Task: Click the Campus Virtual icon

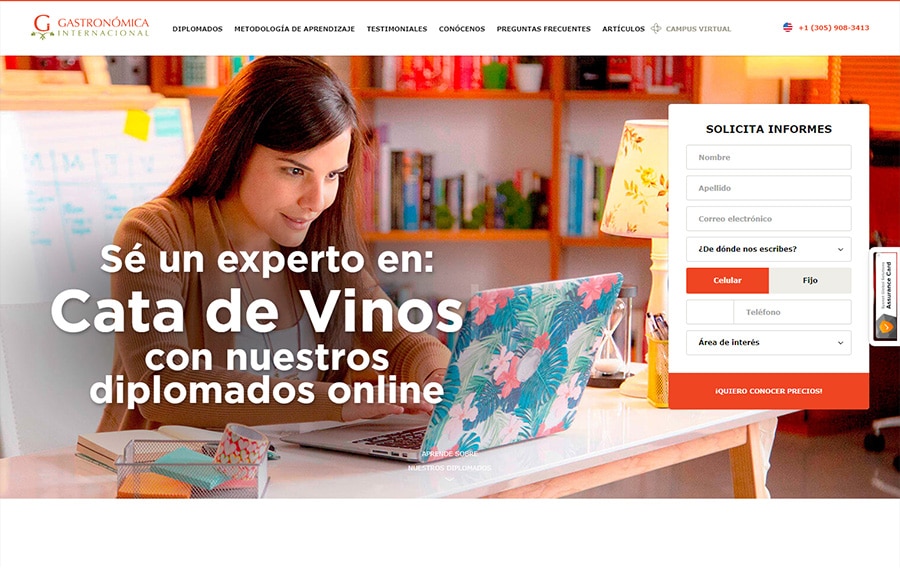Action: 656,28
